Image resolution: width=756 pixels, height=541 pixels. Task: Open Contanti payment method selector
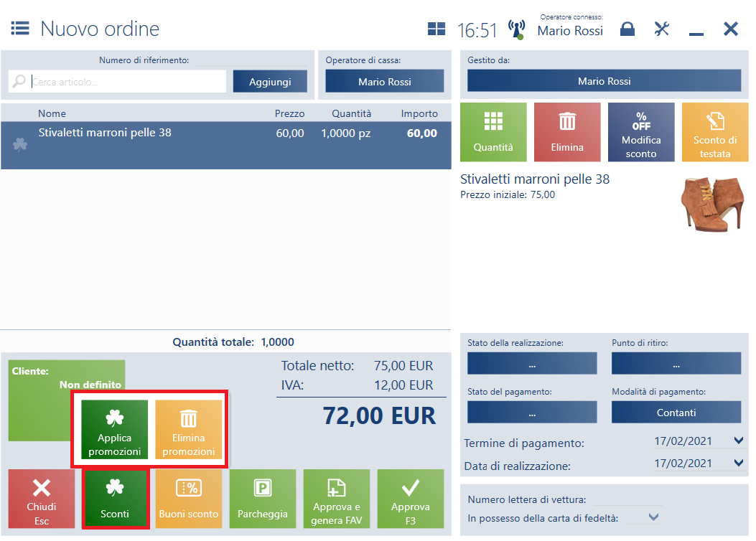(676, 413)
